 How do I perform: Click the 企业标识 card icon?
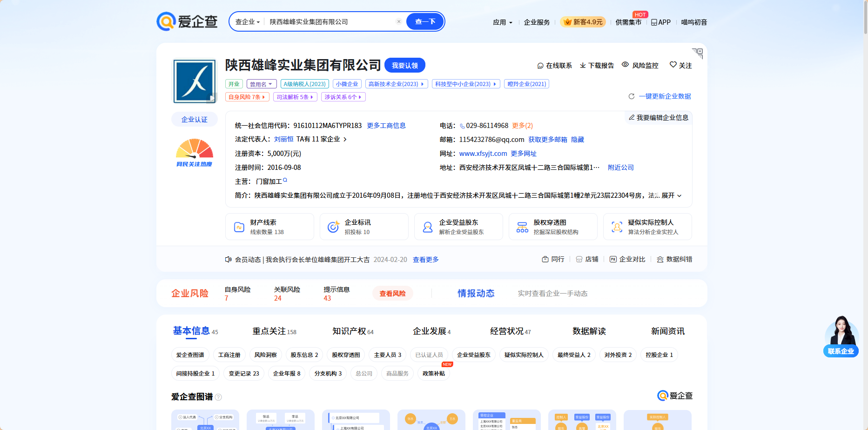[333, 227]
